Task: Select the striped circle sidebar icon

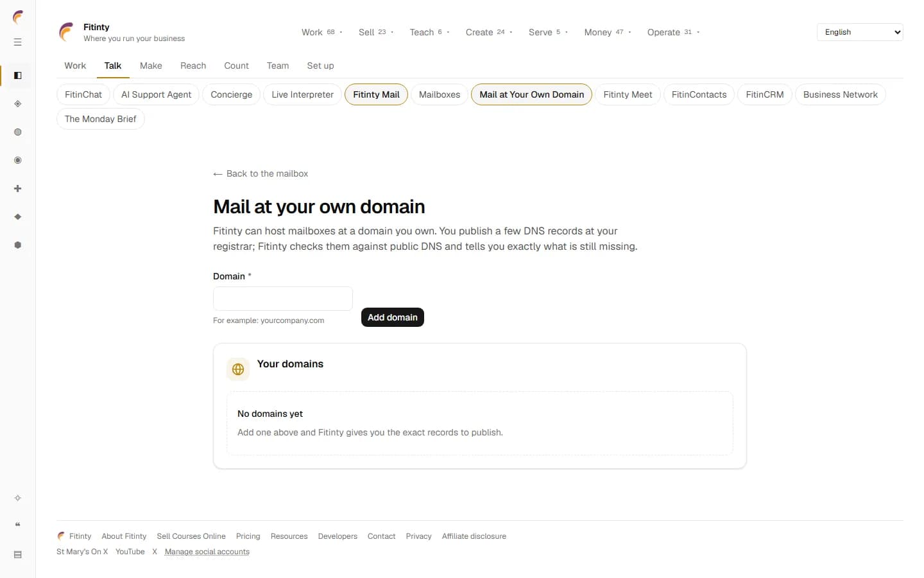Action: click(x=18, y=132)
